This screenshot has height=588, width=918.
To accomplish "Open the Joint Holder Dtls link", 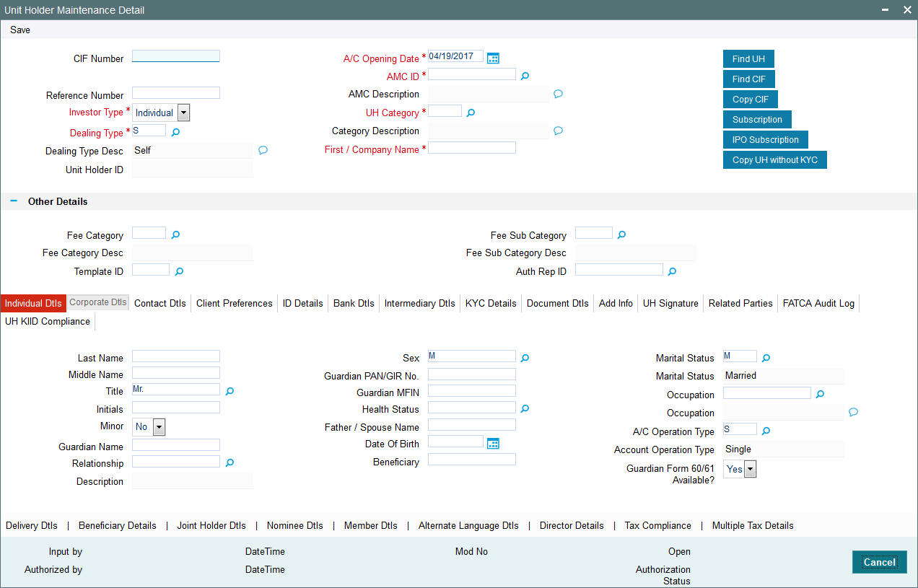I will [211, 525].
